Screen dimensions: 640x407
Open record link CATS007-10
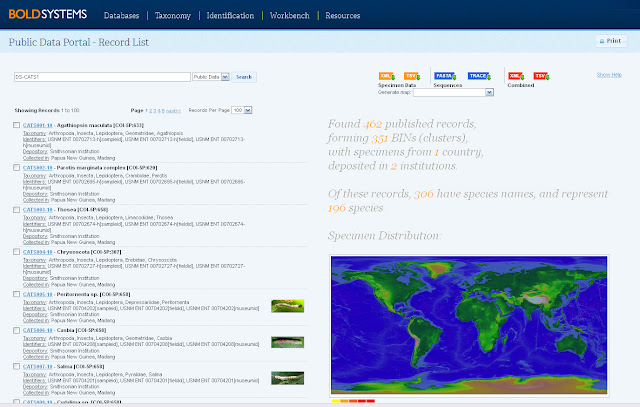[x=38, y=367]
